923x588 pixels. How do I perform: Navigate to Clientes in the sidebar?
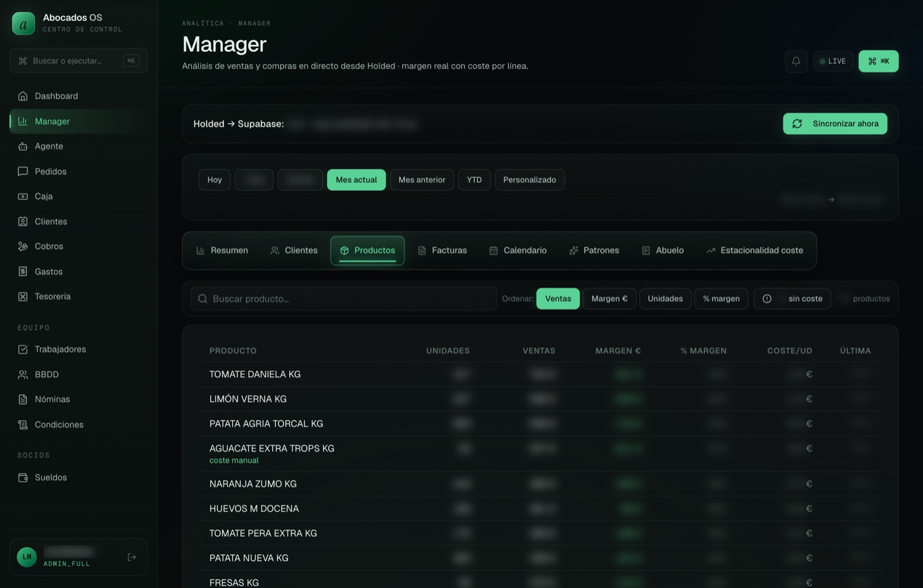[79, 221]
